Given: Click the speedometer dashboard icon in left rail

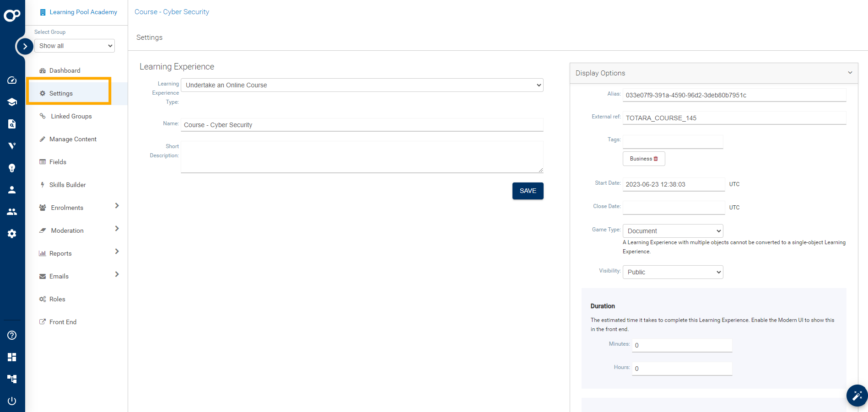Looking at the screenshot, I should pos(12,80).
